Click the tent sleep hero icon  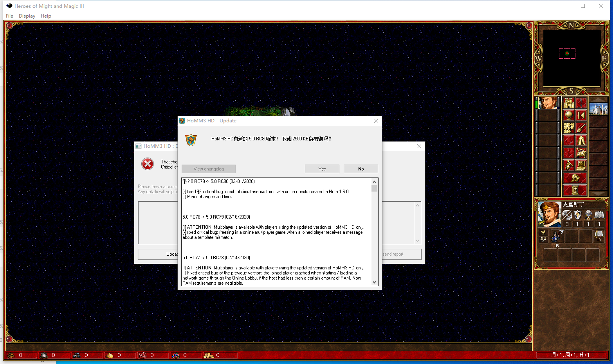click(x=581, y=140)
